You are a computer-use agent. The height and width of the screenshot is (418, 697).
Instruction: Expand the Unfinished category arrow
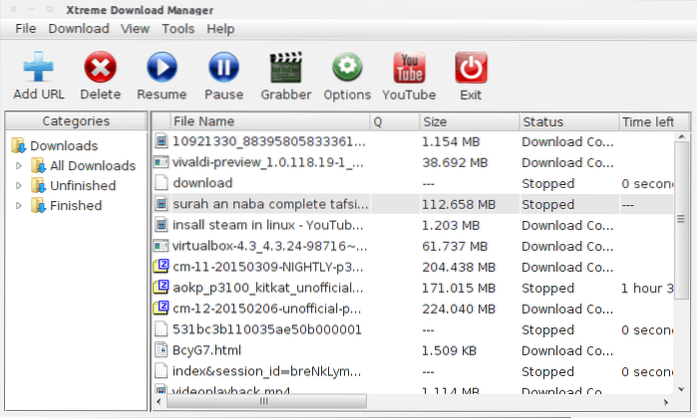[x=18, y=186]
